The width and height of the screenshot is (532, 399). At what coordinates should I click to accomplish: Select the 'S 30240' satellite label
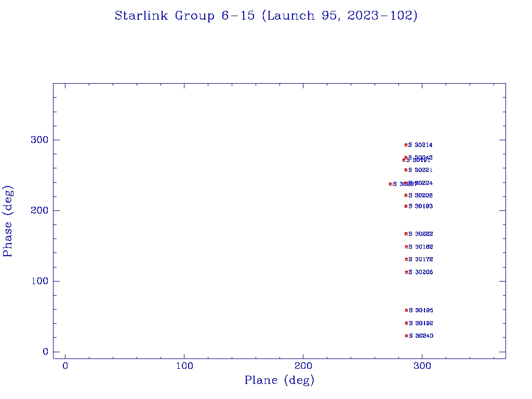pyautogui.click(x=421, y=336)
